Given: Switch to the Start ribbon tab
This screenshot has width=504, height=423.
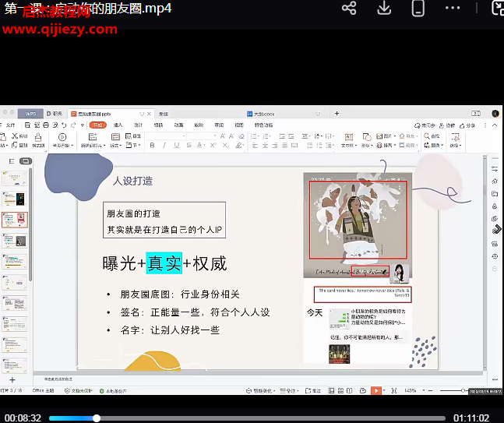Looking at the screenshot, I should 97,125.
